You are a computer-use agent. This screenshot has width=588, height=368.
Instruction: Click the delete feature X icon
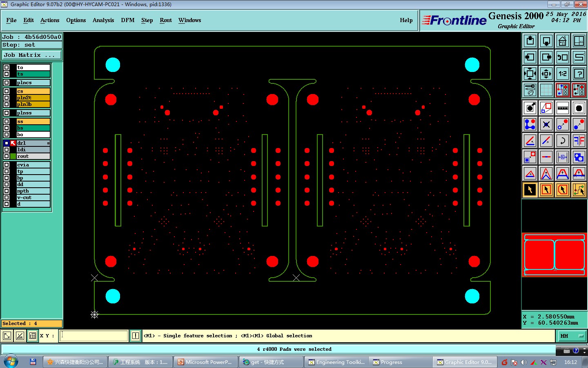pos(546,124)
